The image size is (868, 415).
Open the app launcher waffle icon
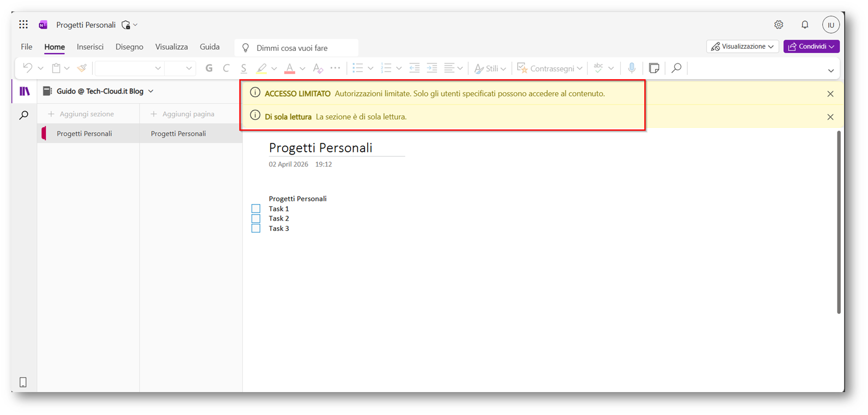click(x=23, y=25)
